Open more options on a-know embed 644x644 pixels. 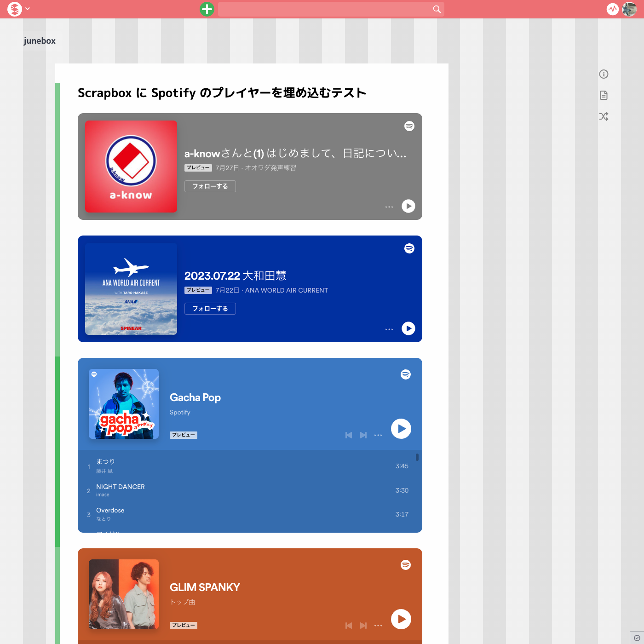point(389,207)
